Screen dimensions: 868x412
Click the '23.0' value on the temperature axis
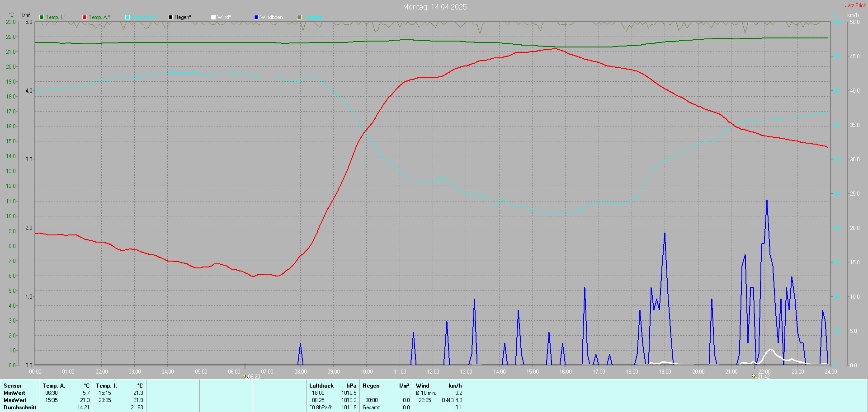click(x=10, y=22)
